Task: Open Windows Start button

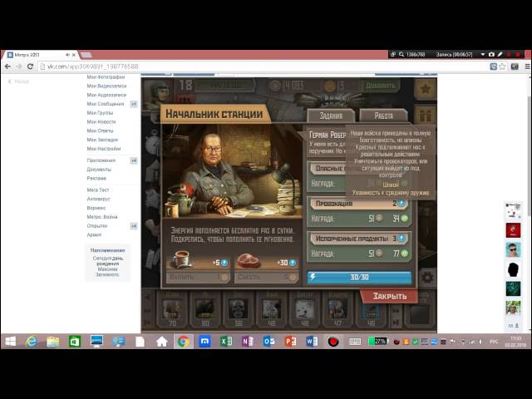Action: coord(10,342)
